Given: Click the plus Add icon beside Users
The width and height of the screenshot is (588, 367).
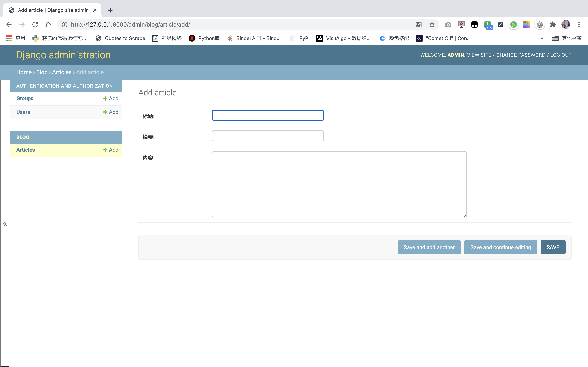Looking at the screenshot, I should click(x=105, y=112).
